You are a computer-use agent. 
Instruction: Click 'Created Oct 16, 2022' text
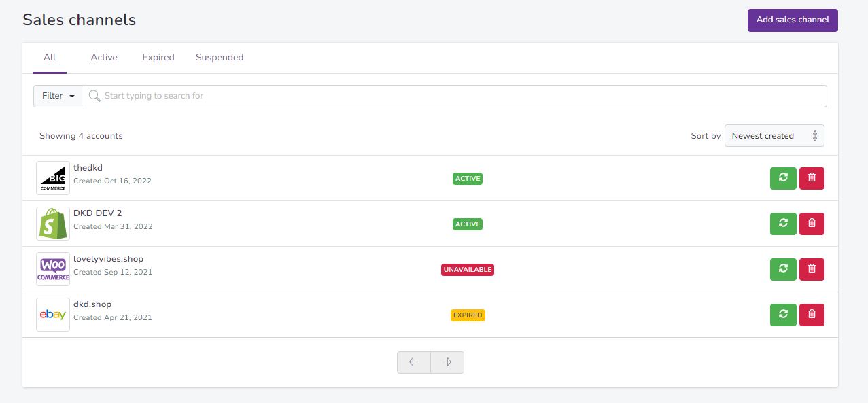coord(112,181)
